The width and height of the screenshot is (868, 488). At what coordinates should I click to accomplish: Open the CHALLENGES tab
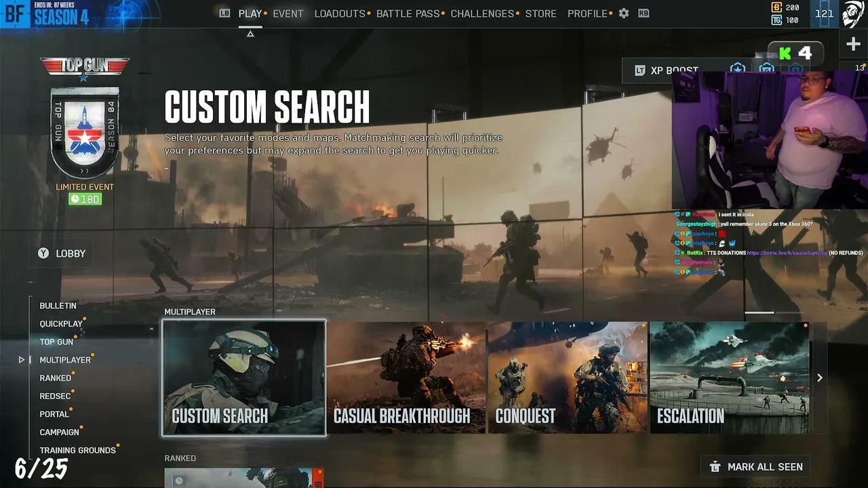(482, 14)
